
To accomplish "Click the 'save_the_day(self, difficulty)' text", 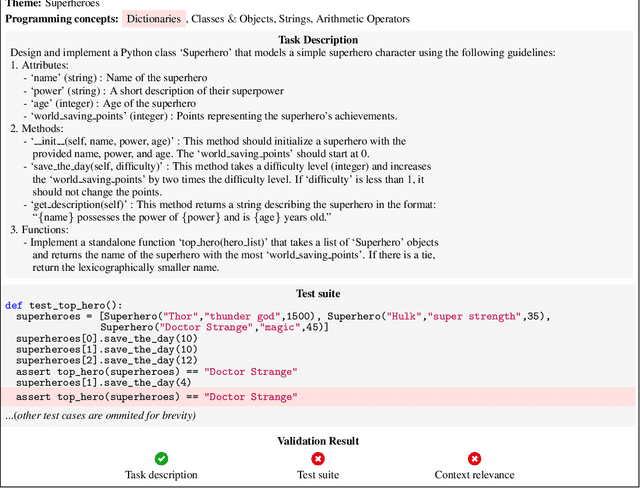I will pos(98,166).
